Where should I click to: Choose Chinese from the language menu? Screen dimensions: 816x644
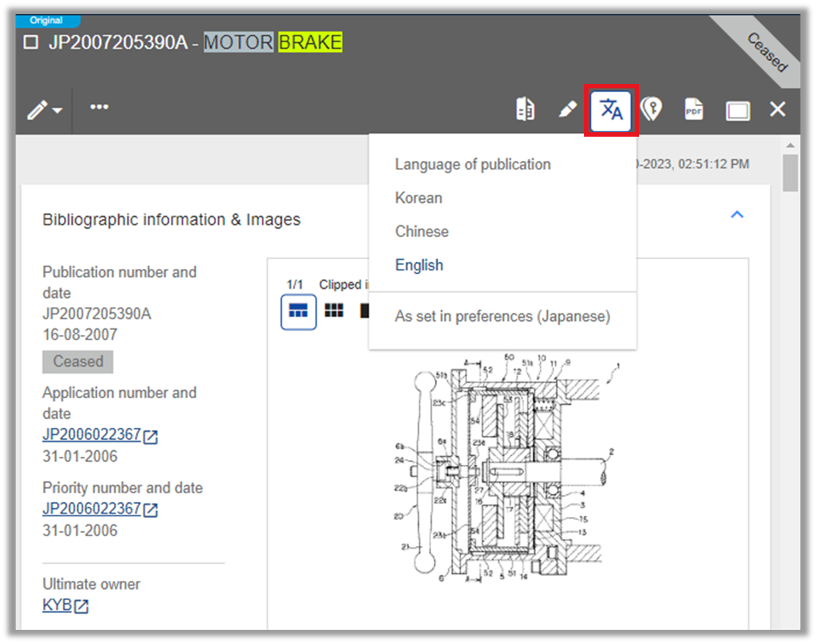click(421, 231)
